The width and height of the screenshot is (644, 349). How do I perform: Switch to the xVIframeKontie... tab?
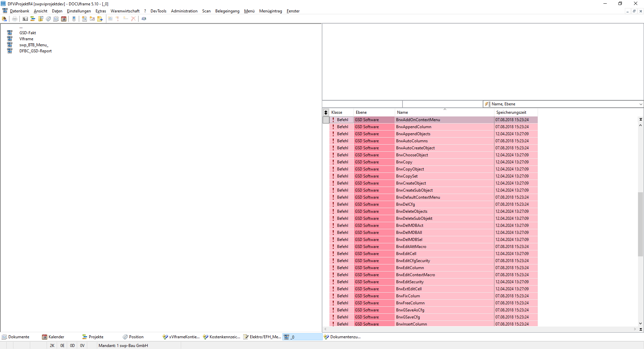[x=181, y=337]
